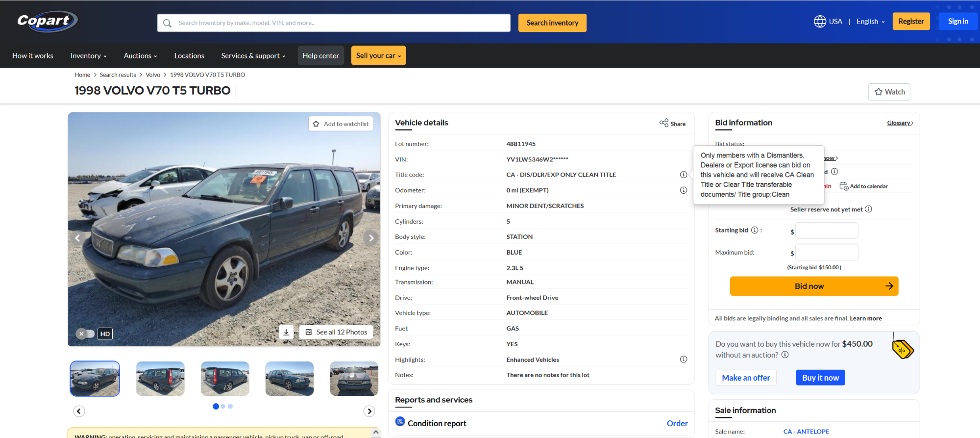This screenshot has width=980, height=438.
Task: Click the download photo icon
Action: click(286, 332)
